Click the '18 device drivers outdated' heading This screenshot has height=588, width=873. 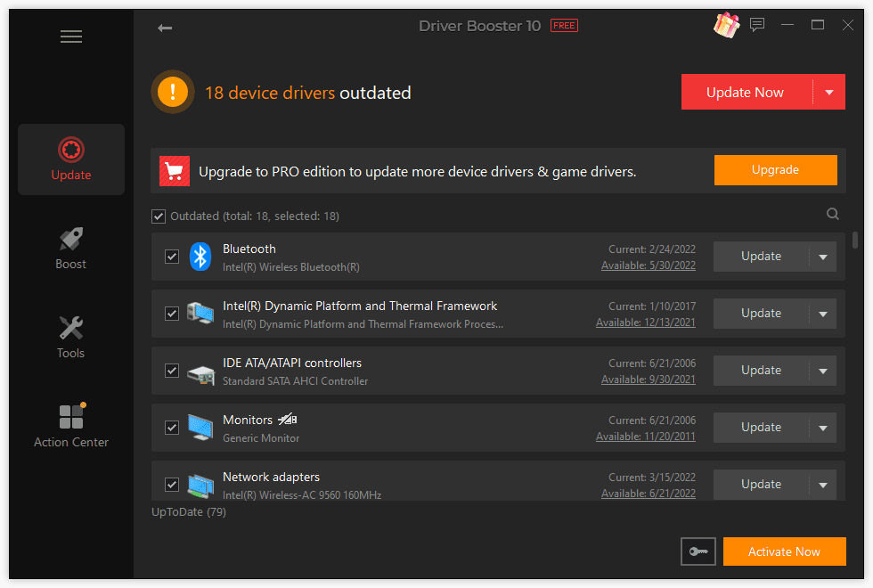308,93
